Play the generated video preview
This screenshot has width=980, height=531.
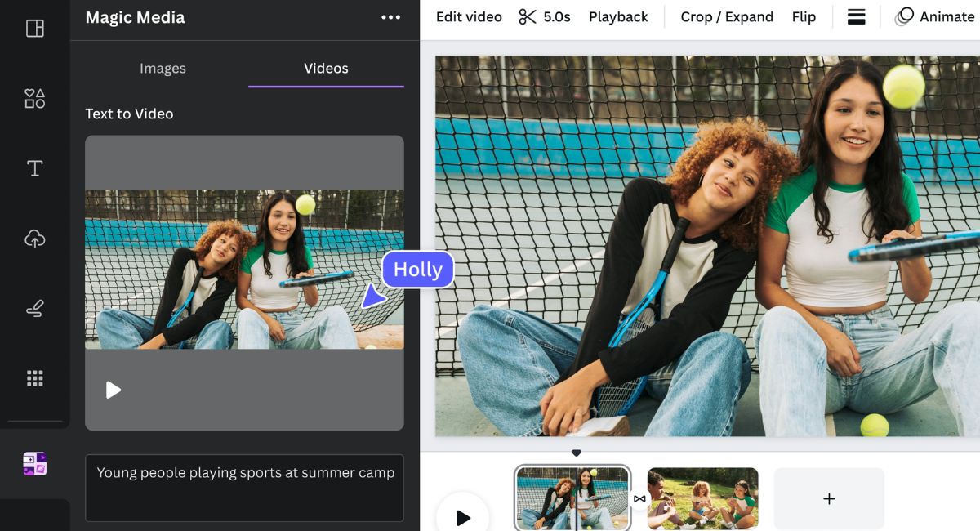pyautogui.click(x=114, y=390)
